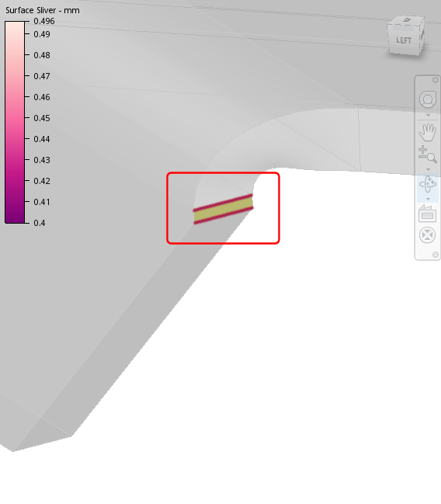Screen dimensions: 441x504
Task: Click the 0.496 maximum legend value
Action: point(44,21)
